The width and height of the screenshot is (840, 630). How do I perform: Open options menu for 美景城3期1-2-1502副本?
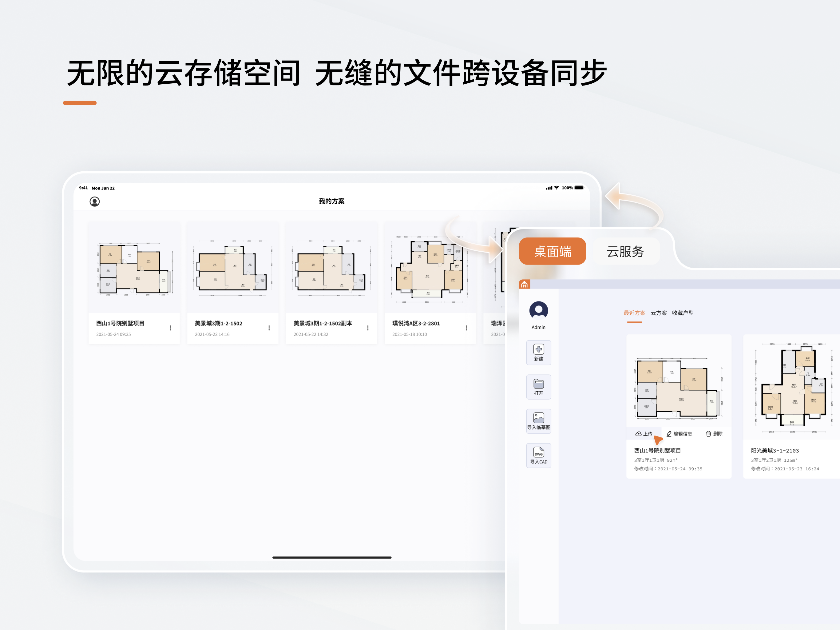click(368, 328)
